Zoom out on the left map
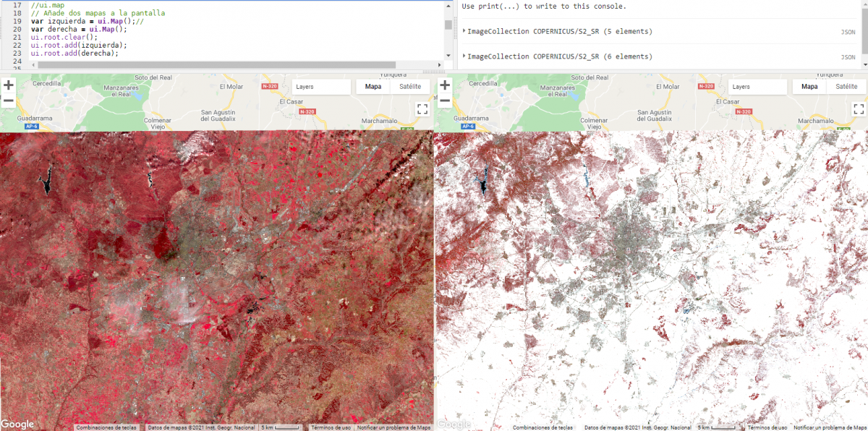 tap(8, 102)
